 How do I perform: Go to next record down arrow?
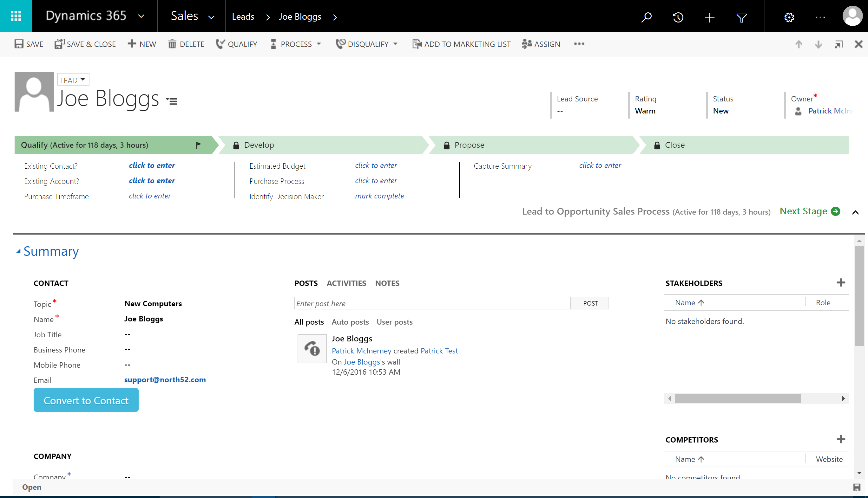tap(819, 44)
